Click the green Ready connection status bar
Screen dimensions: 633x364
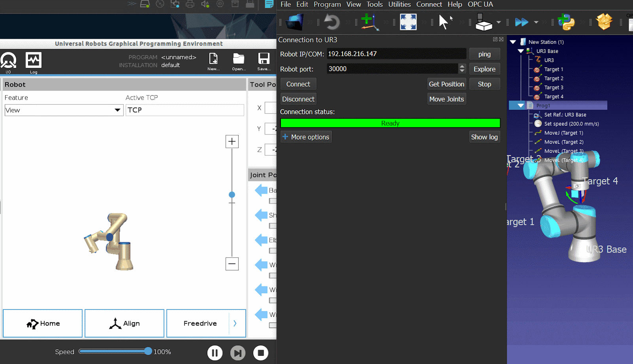[x=390, y=123]
